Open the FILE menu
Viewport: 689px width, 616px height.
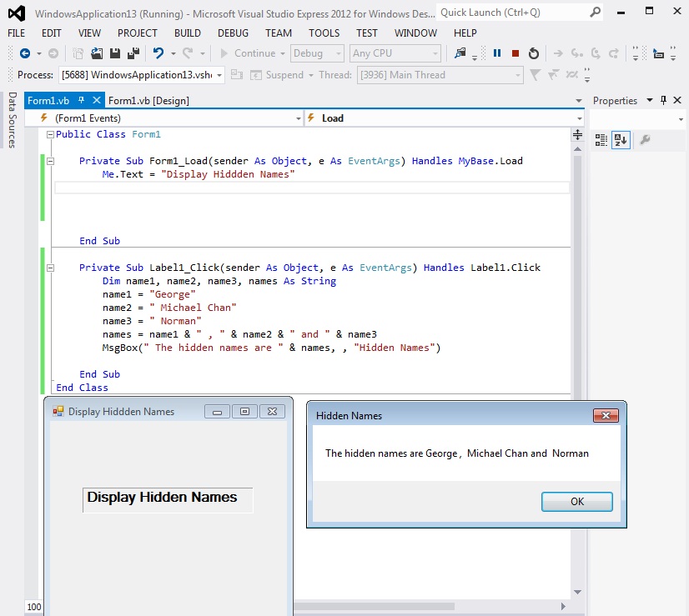(x=16, y=33)
